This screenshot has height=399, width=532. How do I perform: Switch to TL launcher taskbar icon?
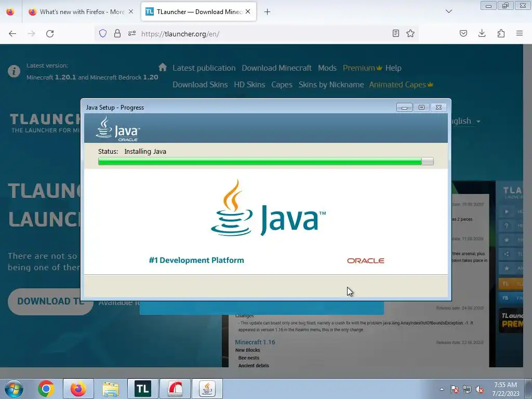point(142,389)
